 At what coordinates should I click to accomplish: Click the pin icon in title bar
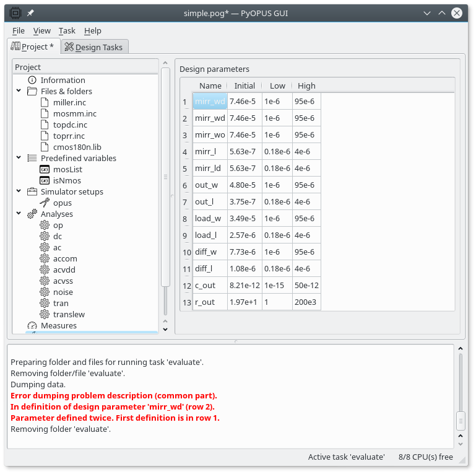30,13
